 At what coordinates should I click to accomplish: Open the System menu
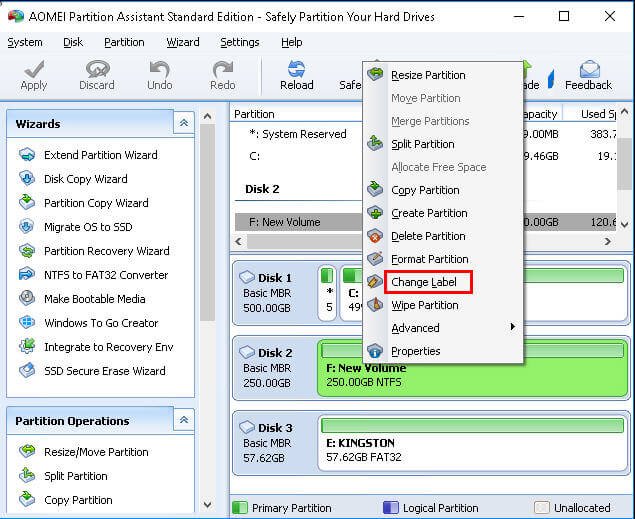[x=25, y=42]
